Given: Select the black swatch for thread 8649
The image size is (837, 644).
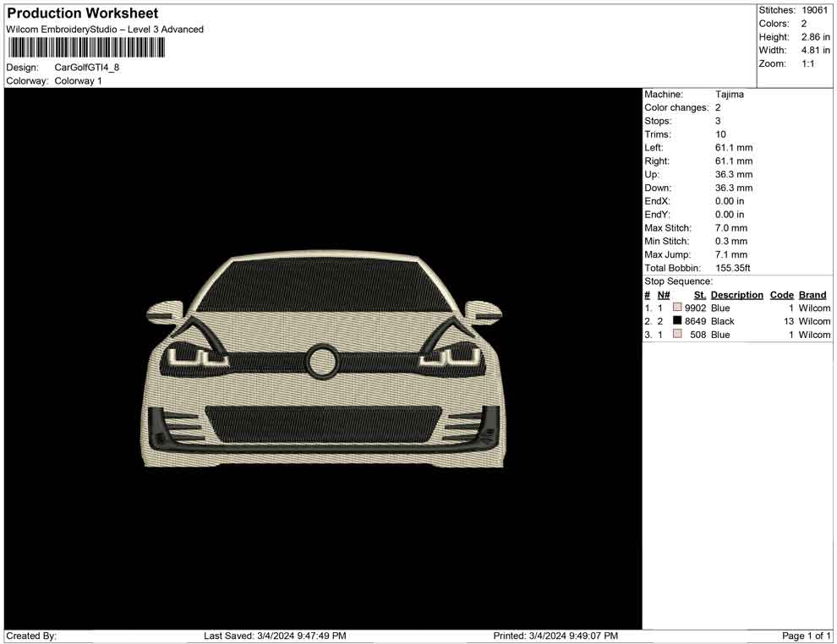Looking at the screenshot, I should (x=677, y=321).
